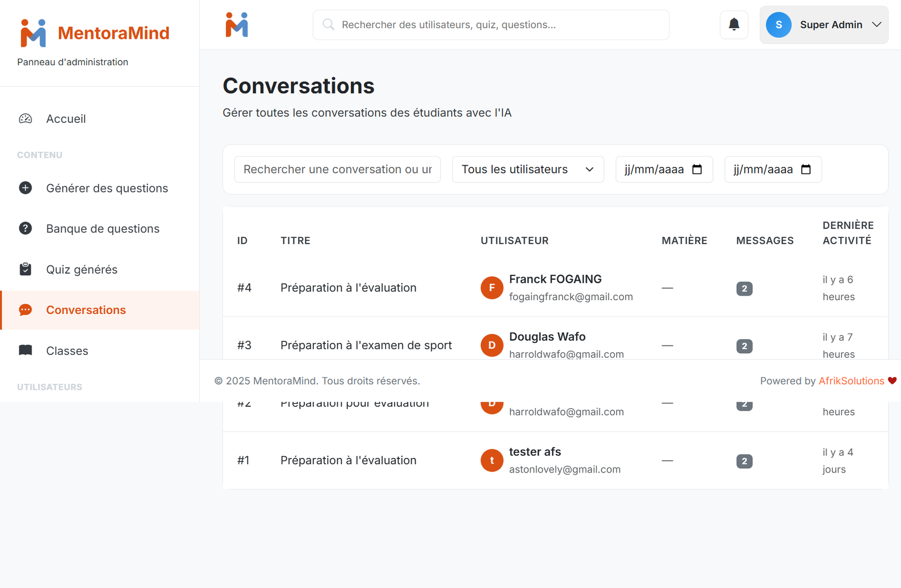Expand the Tous les utilisateurs dropdown
Image resolution: width=901 pixels, height=588 pixels.
coord(528,170)
